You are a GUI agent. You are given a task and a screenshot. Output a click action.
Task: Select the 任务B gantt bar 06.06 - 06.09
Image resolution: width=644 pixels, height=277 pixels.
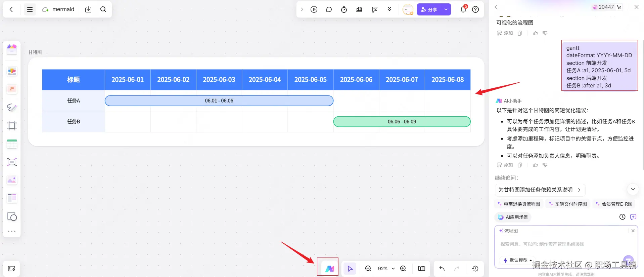coord(402,121)
